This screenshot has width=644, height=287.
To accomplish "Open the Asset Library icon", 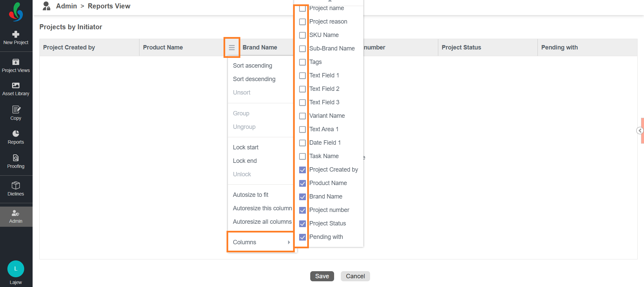I will 16,85.
